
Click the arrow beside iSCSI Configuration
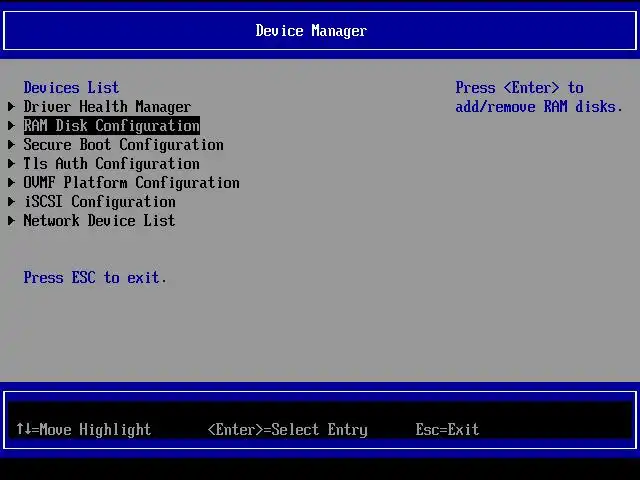click(x=11, y=202)
